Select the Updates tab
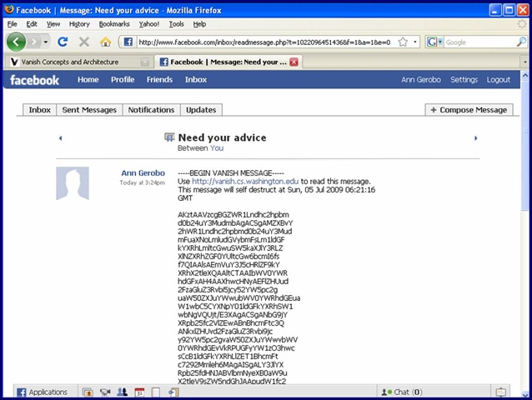The height and width of the screenshot is (400, 532). (201, 110)
